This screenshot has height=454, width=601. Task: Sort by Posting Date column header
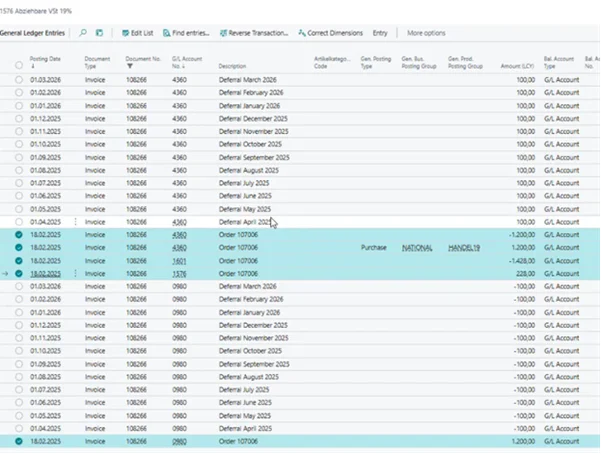[x=45, y=59]
